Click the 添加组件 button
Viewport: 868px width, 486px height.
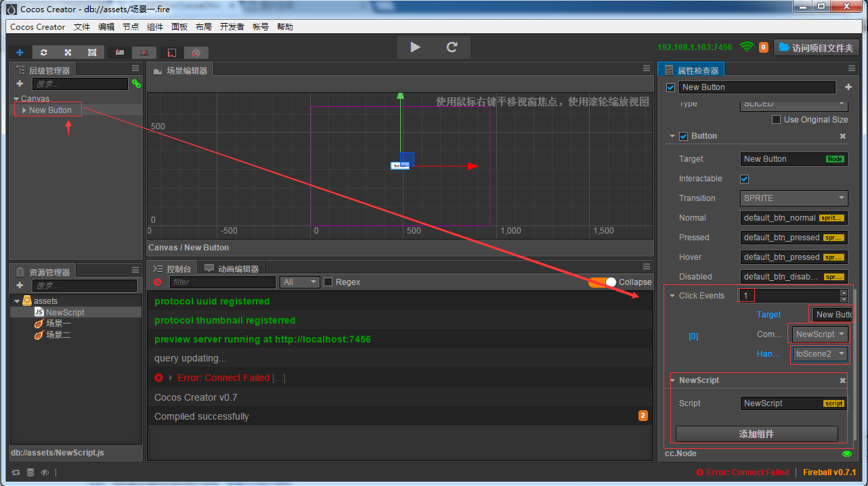pos(757,434)
